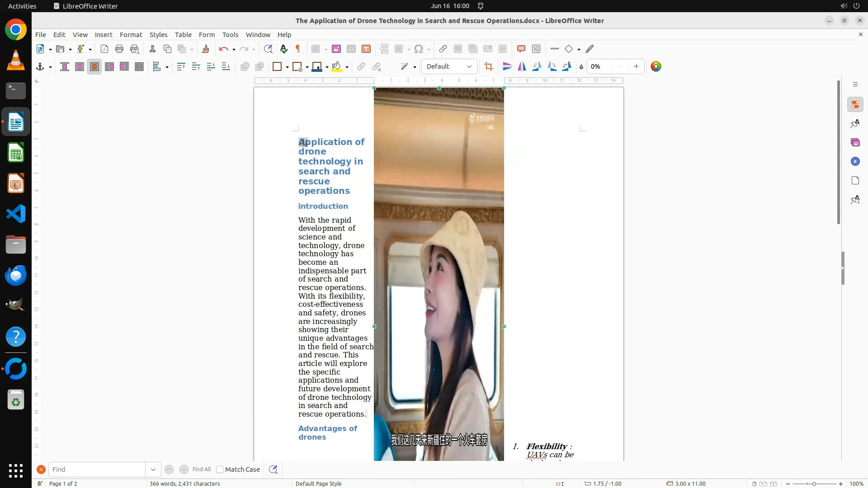
Task: Open the sidebar Gallery panel
Action: pyautogui.click(x=855, y=143)
